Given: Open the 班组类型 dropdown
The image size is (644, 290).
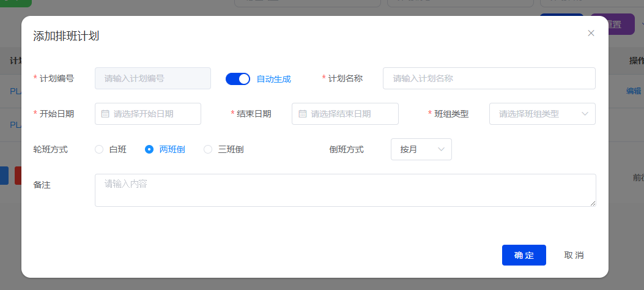Looking at the screenshot, I should (x=542, y=114).
